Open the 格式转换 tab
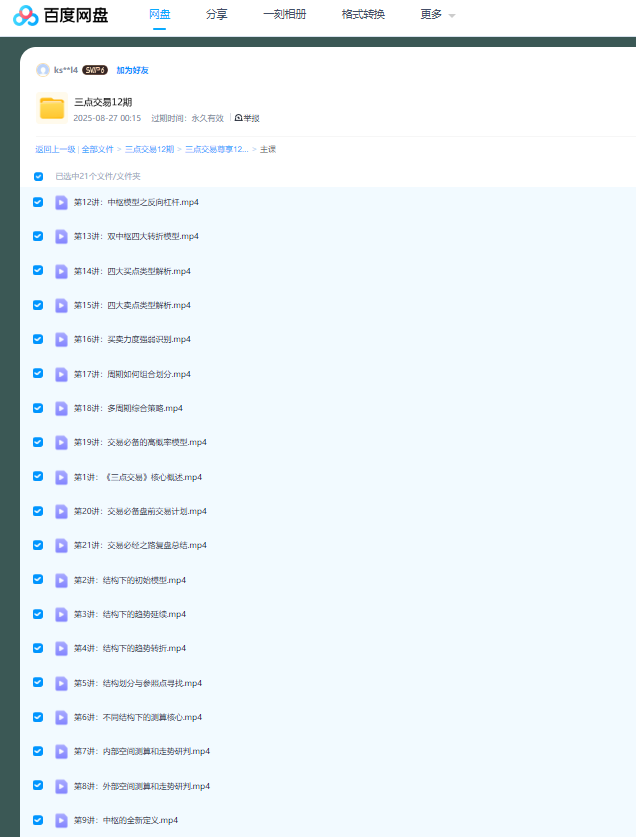This screenshot has width=636, height=837. click(363, 15)
